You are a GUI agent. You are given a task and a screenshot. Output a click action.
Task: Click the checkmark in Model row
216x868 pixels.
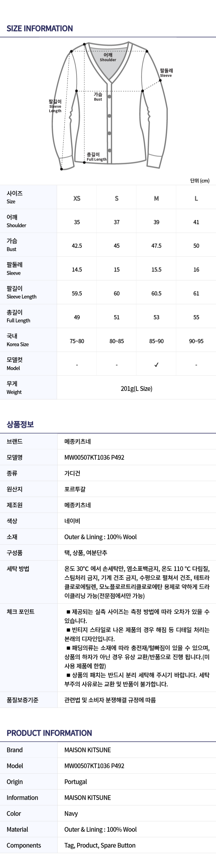pyautogui.click(x=156, y=365)
